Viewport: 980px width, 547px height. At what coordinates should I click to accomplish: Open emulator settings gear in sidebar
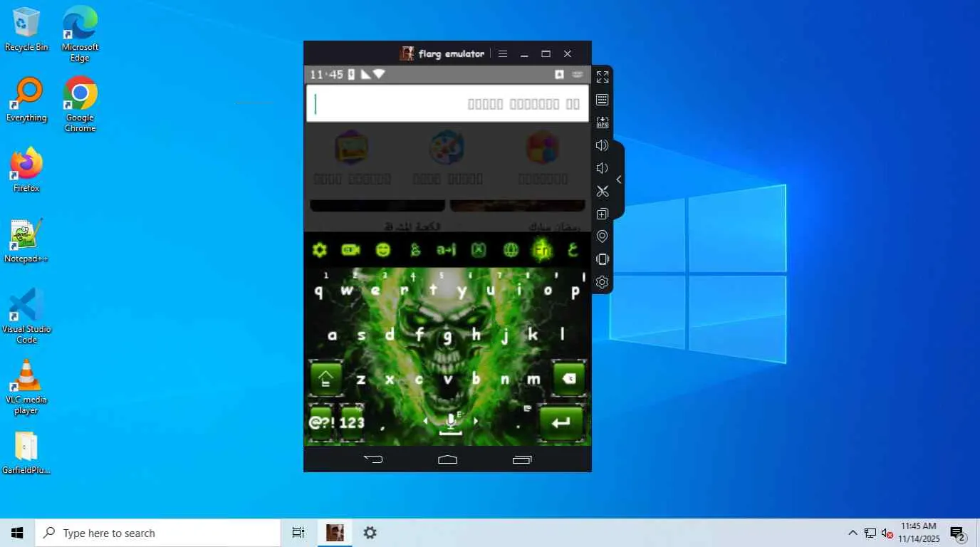[x=603, y=282]
